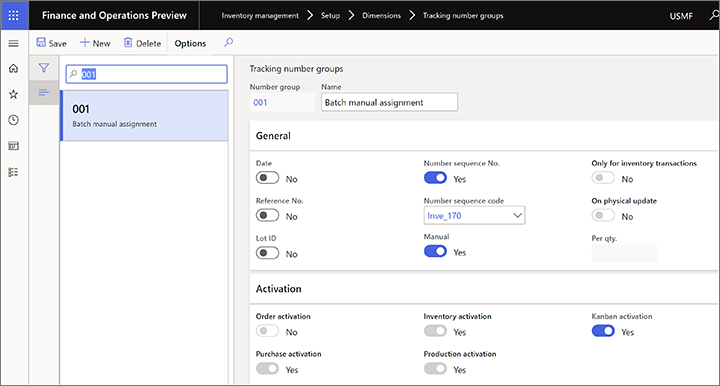The height and width of the screenshot is (386, 720).
Task: Open Modules list icon in sidebar
Action: 14,172
